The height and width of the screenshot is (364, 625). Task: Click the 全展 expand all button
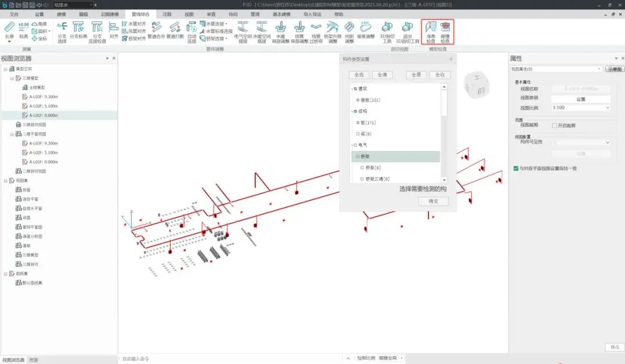tap(416, 75)
